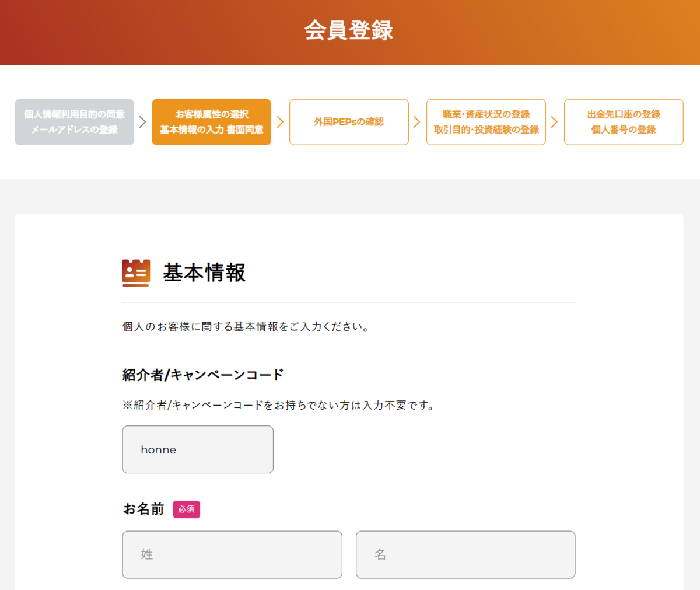Click the orange chevron after the 基本情報の入力 step
The height and width of the screenshot is (590, 700).
280,122
